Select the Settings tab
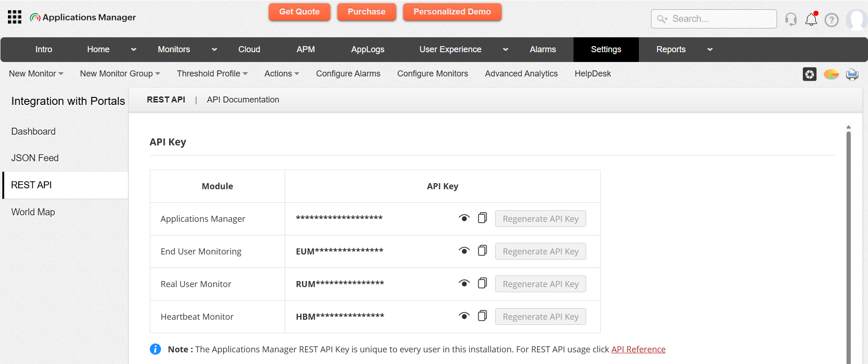The image size is (868, 364). [606, 49]
